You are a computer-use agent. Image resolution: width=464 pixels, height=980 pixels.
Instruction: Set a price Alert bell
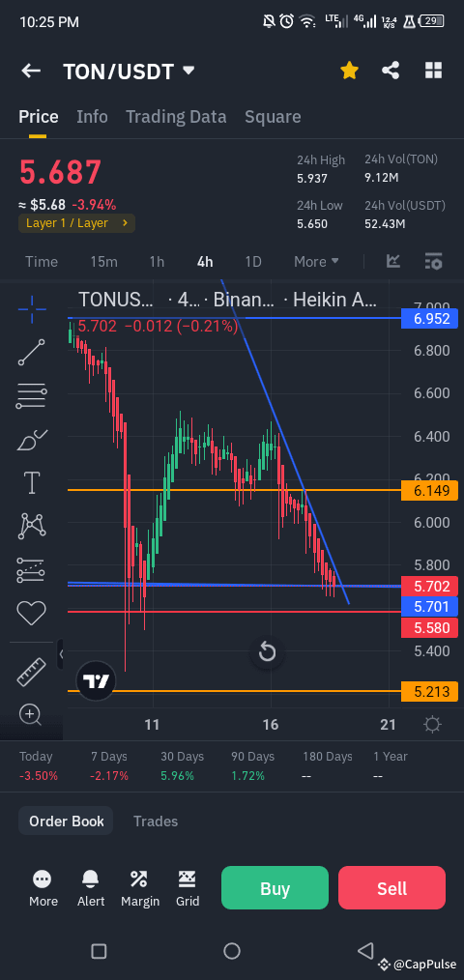coord(91,888)
